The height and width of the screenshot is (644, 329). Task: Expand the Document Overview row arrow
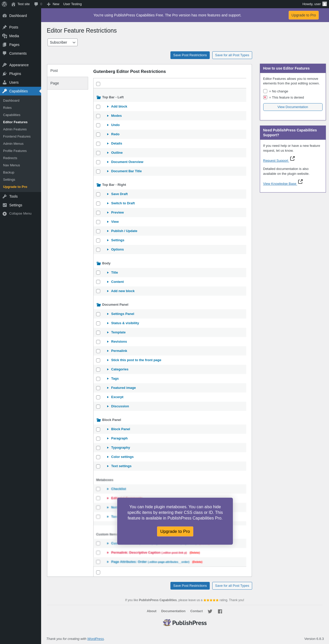(108, 162)
